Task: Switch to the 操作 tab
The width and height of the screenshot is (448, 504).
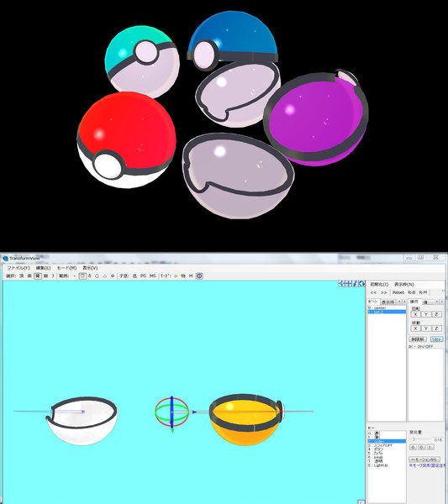Action: click(x=414, y=302)
